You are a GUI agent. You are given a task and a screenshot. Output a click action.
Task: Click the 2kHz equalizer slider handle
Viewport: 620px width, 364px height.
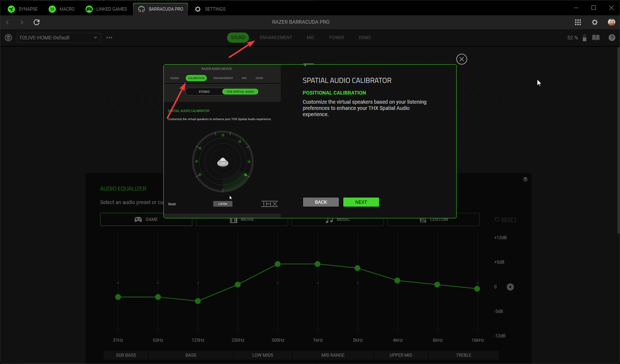(358, 268)
